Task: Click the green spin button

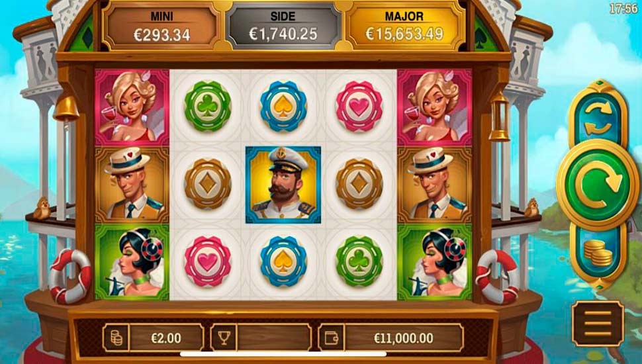Action: tap(598, 185)
